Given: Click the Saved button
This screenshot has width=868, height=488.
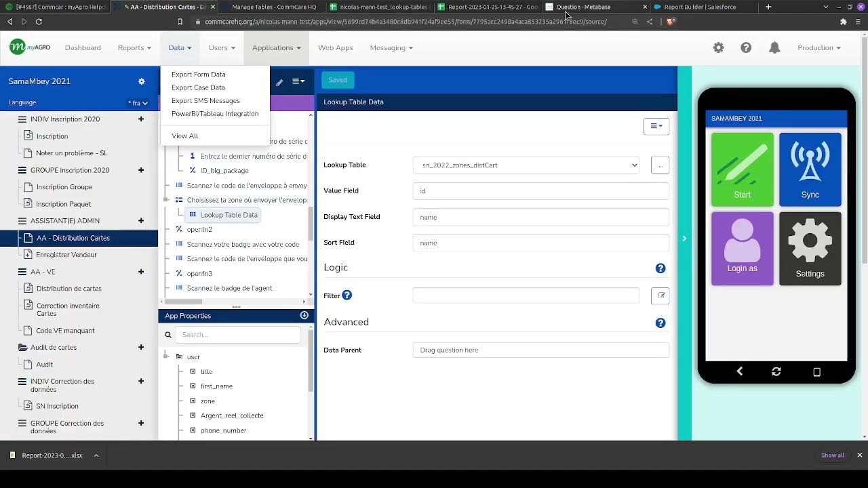Looking at the screenshot, I should pyautogui.click(x=338, y=80).
